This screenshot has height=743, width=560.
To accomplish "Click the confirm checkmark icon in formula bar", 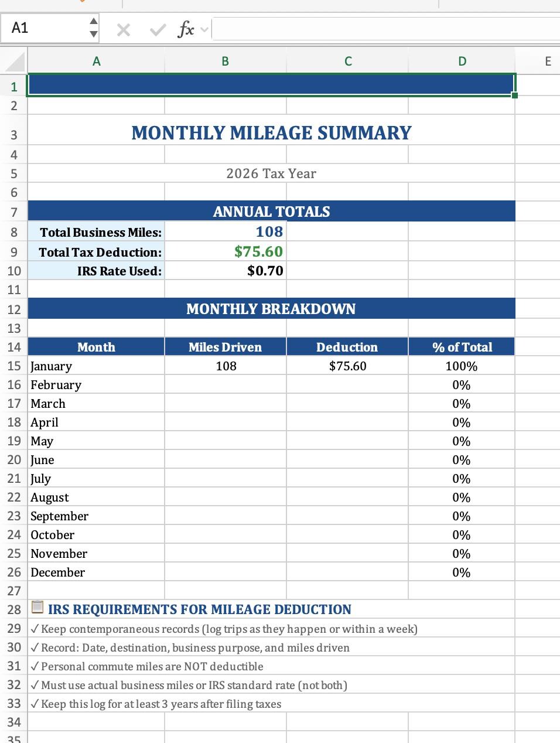I will (158, 29).
